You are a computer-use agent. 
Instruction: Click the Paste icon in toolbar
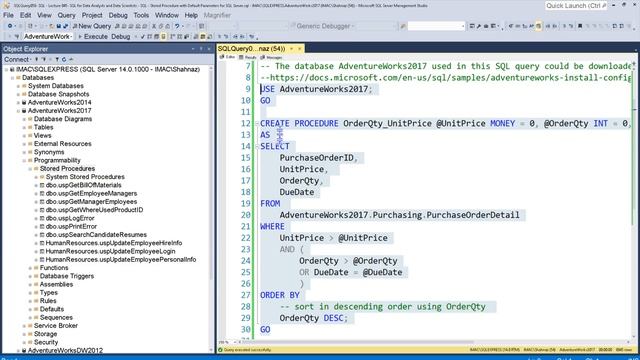point(167,26)
